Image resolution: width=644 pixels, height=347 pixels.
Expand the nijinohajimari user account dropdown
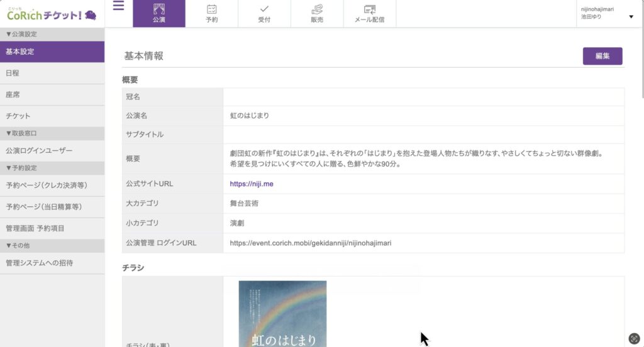[631, 16]
